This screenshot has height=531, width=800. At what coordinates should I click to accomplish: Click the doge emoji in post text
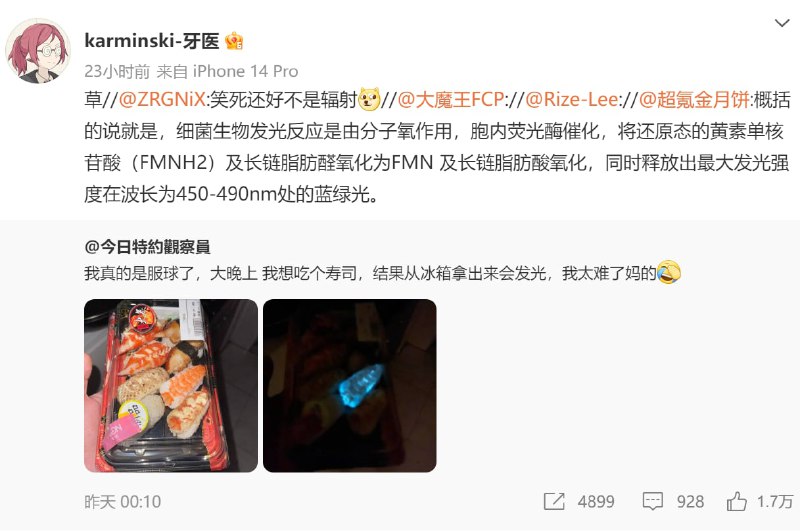pyautogui.click(x=369, y=99)
